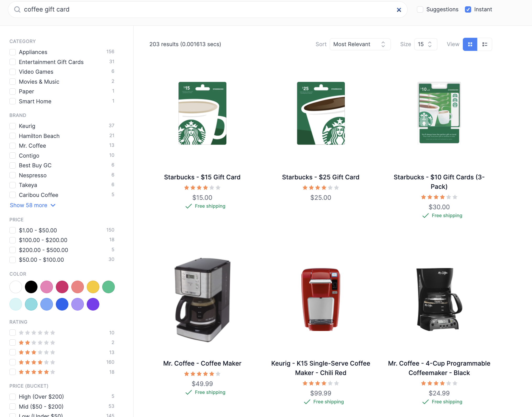Check the Smart Home category
Screen dimensions: 532x417
coord(13,101)
